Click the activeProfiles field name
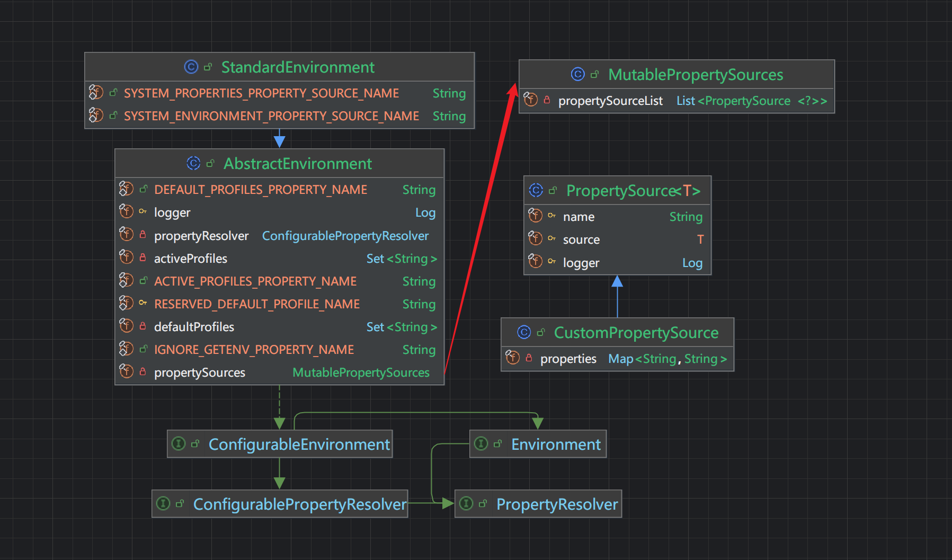This screenshot has height=560, width=952. click(x=191, y=259)
